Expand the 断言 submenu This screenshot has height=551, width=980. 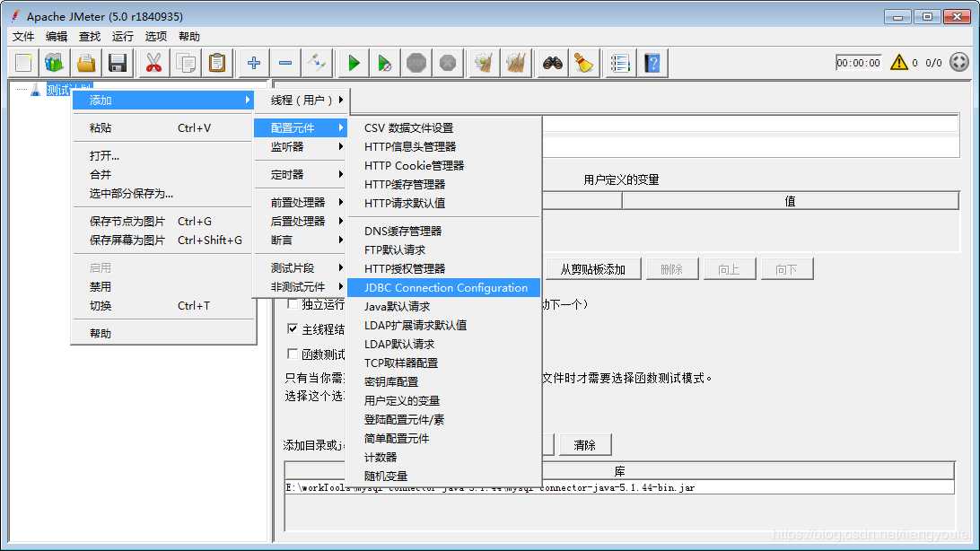(302, 240)
